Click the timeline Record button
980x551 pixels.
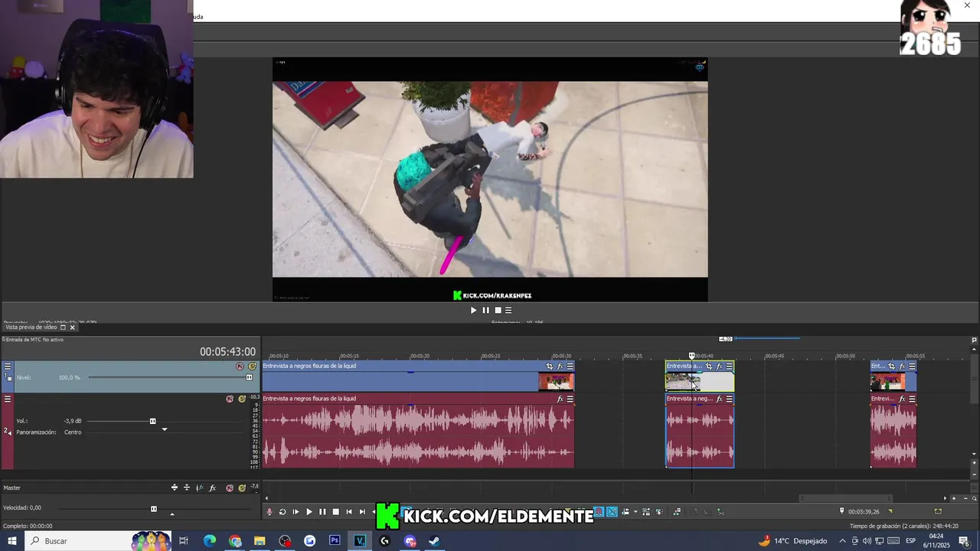269,512
